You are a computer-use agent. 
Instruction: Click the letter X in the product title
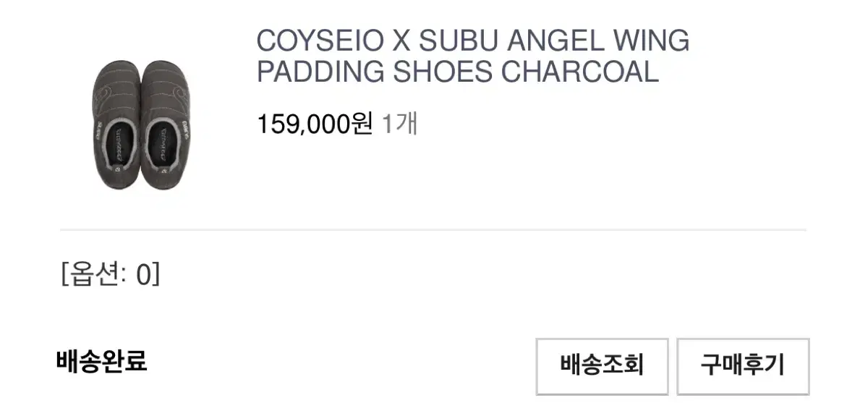click(x=401, y=42)
